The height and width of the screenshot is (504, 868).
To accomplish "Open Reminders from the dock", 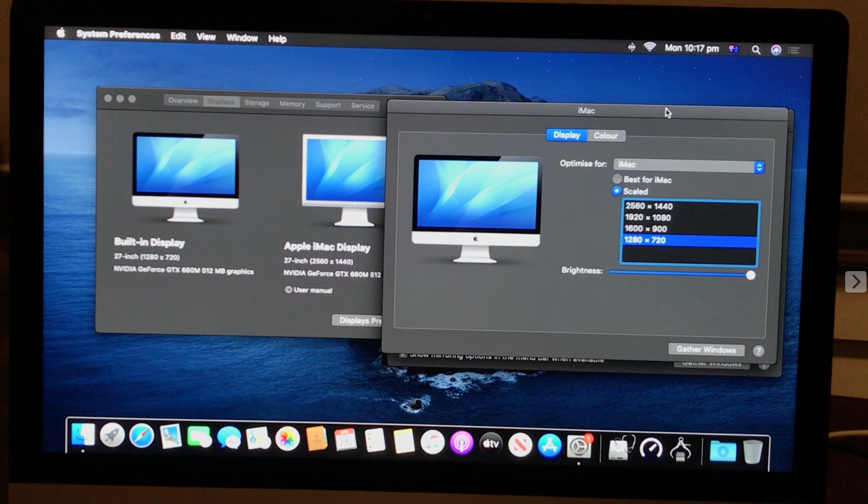I will pyautogui.click(x=375, y=441).
